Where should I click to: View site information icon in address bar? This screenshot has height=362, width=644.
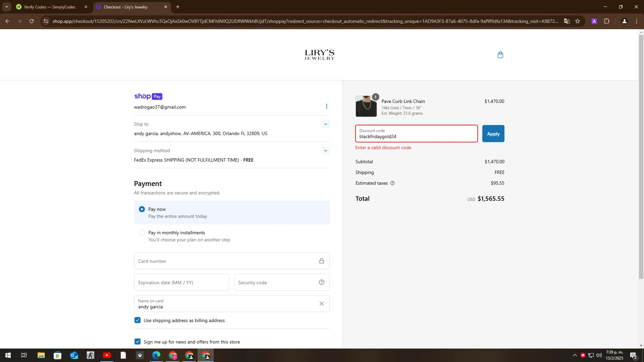[46, 21]
